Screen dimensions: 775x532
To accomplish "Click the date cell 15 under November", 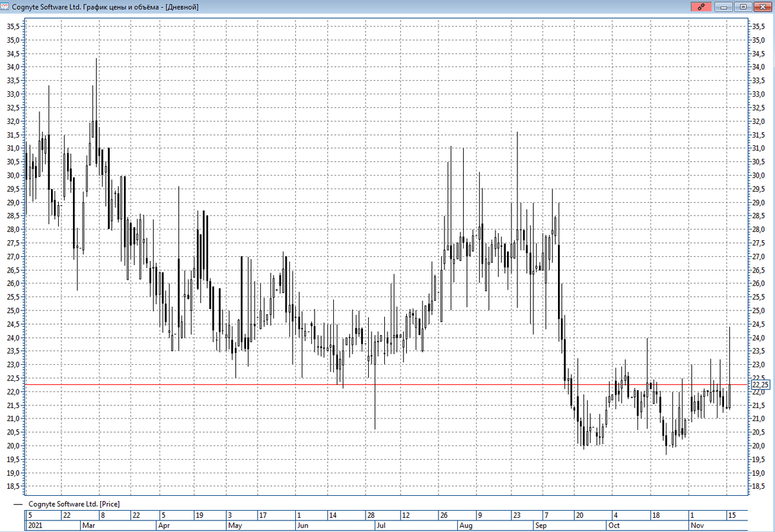I will 737,515.
